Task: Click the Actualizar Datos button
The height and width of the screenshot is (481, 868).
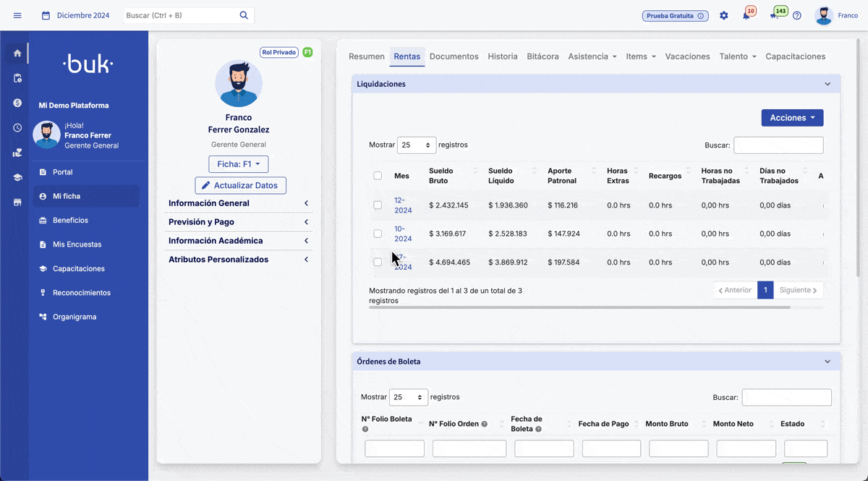Action: click(x=241, y=185)
